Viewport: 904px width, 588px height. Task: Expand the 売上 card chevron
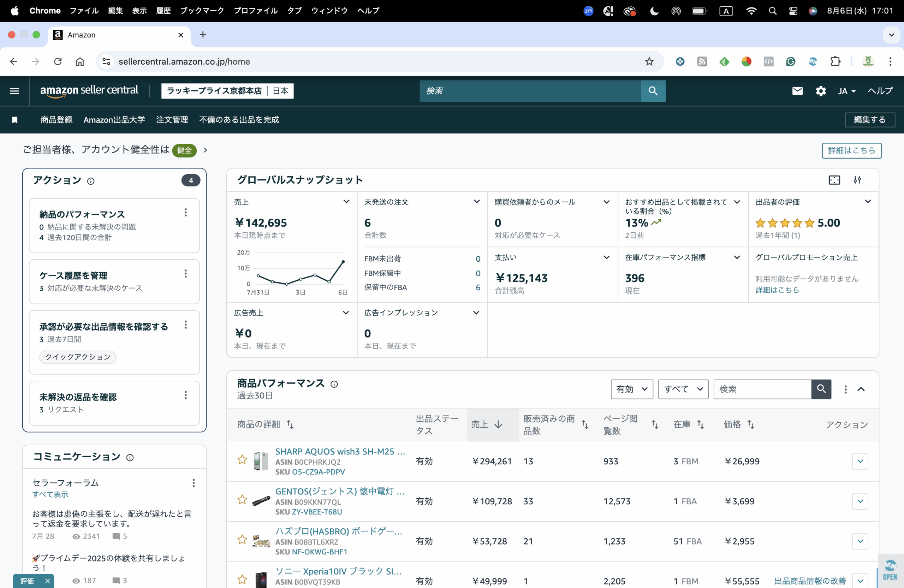346,202
